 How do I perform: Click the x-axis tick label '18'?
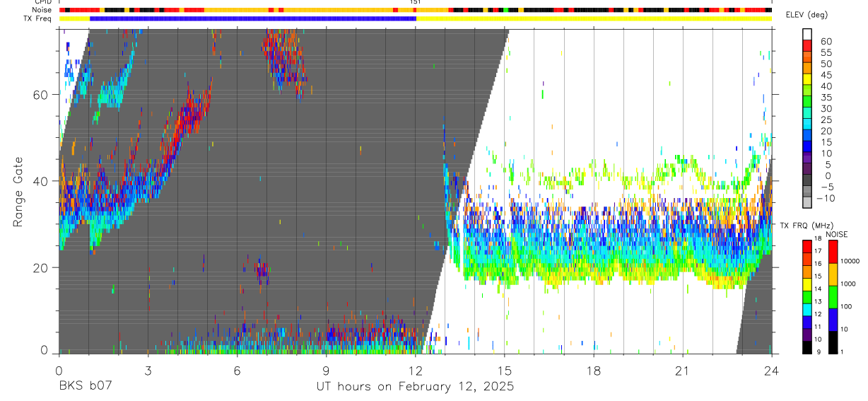(x=594, y=371)
